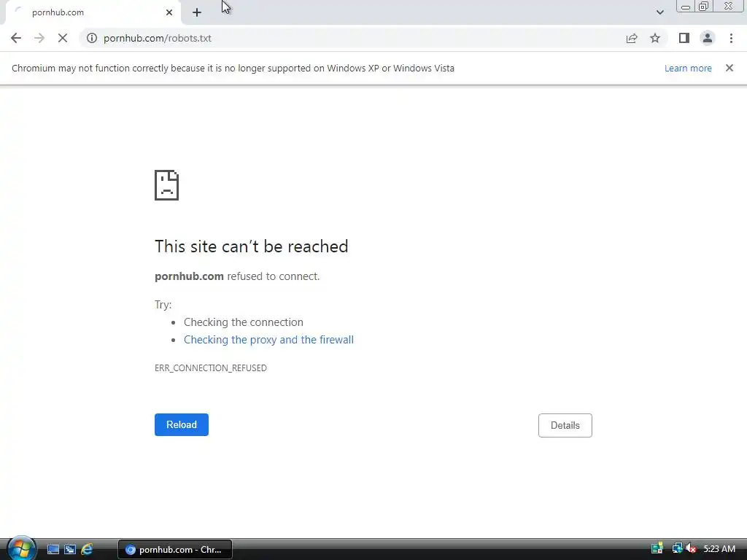Open the profile avatar menu
Viewport: 747px width, 560px height.
[708, 38]
